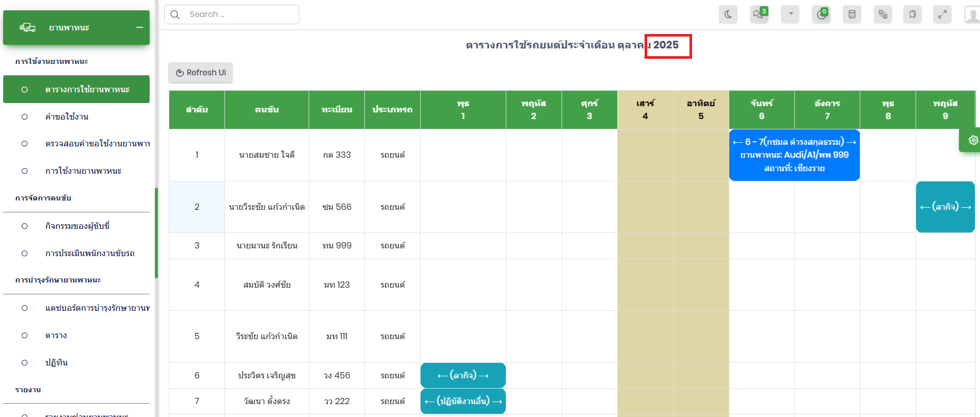
Task: Open chat messages with 3 unread
Action: tap(759, 14)
